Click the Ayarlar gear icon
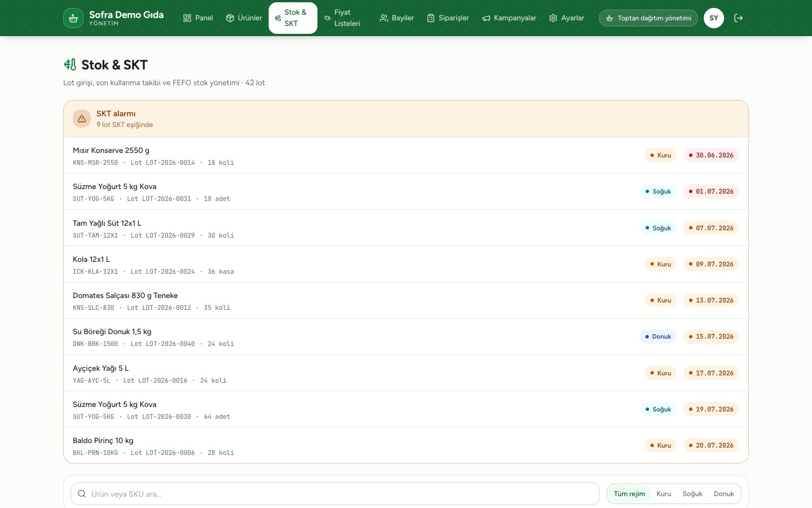812x508 pixels. 553,18
